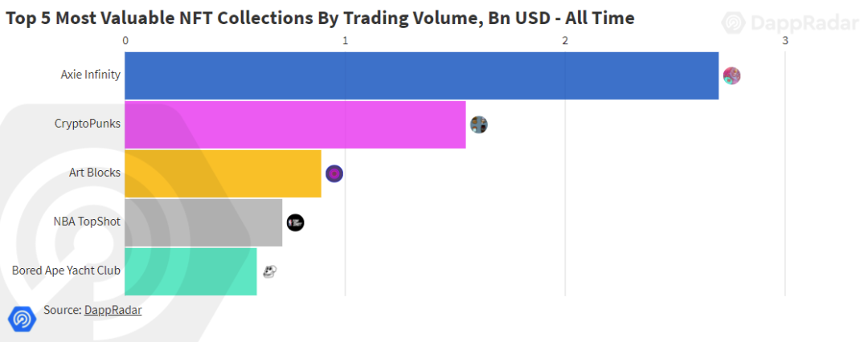Open the DappRadar source link
This screenshot has height=342, width=868.
click(113, 310)
